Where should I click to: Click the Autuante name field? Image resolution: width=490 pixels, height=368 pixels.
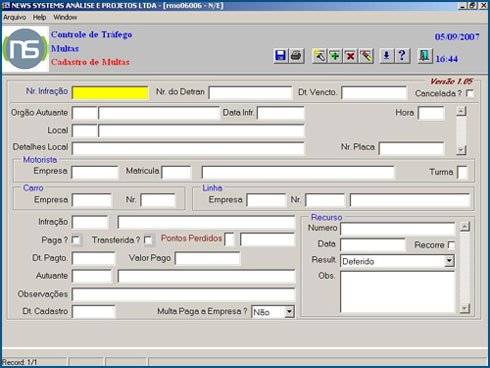click(206, 276)
